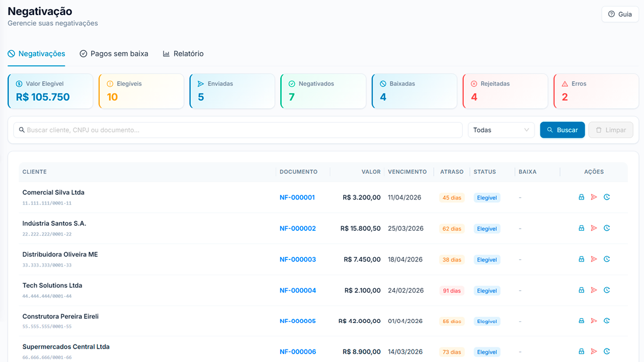Select the Negativações tab
Viewport: 644px width, 362px height.
coord(36,54)
